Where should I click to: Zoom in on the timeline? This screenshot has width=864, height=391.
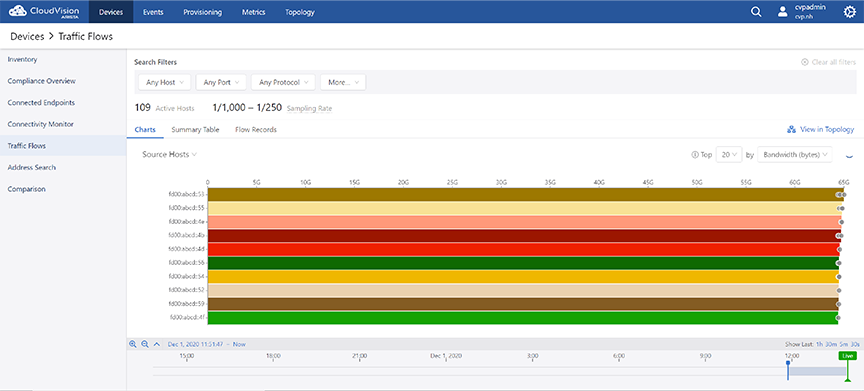(x=132, y=344)
